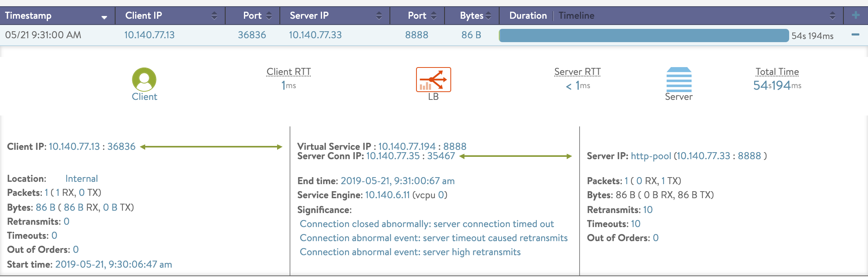
Task: Click the plus icon in table header
Action: pos(856,15)
